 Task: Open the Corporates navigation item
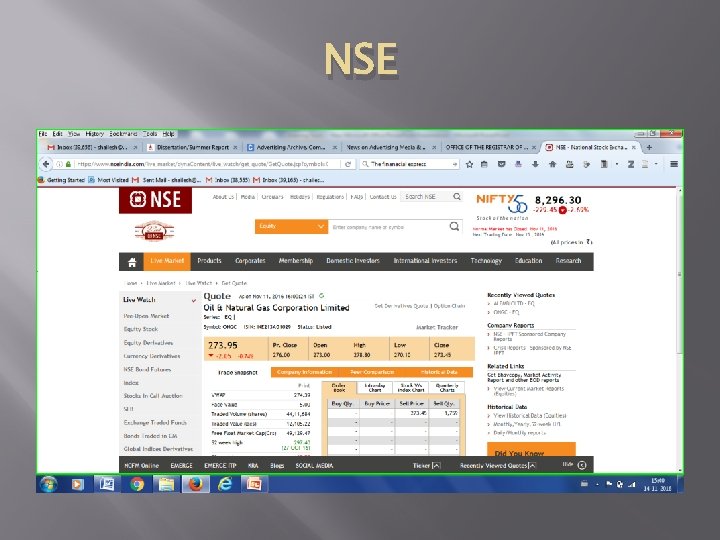pos(250,261)
